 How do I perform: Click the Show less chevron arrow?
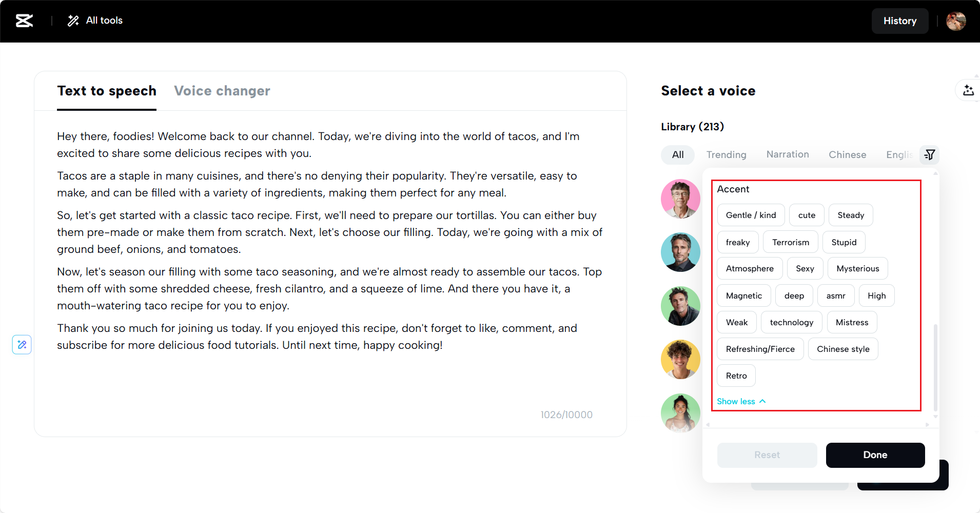(x=762, y=401)
